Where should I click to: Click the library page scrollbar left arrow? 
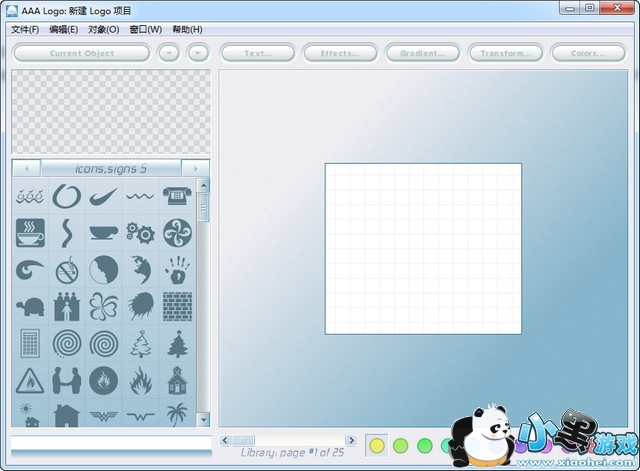click(x=225, y=440)
